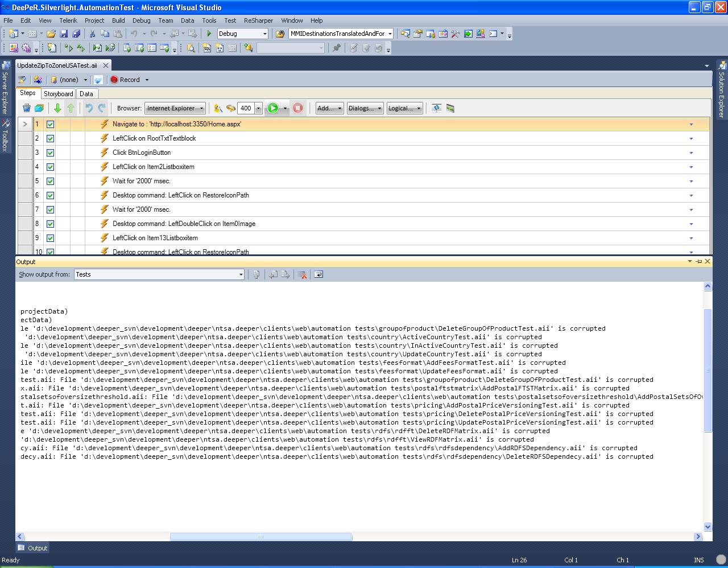This screenshot has height=568, width=728.
Task: Toggle checkbox for step 5 Wait 2000 msec
Action: (x=50, y=181)
